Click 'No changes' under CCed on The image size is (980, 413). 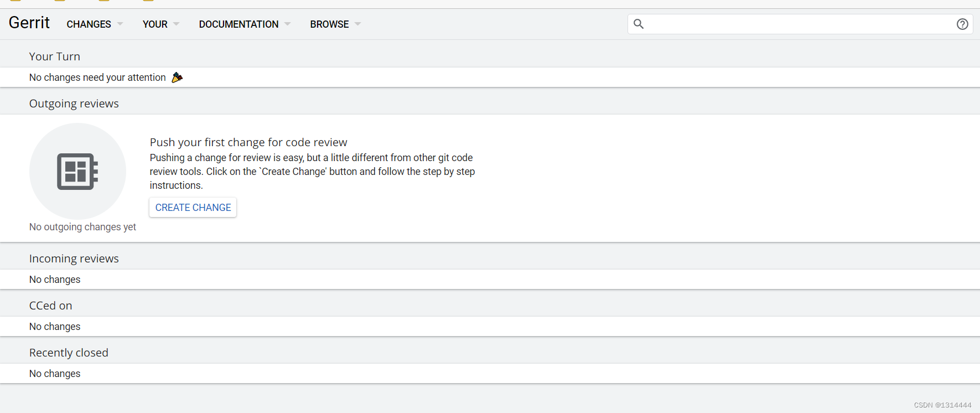[55, 327]
